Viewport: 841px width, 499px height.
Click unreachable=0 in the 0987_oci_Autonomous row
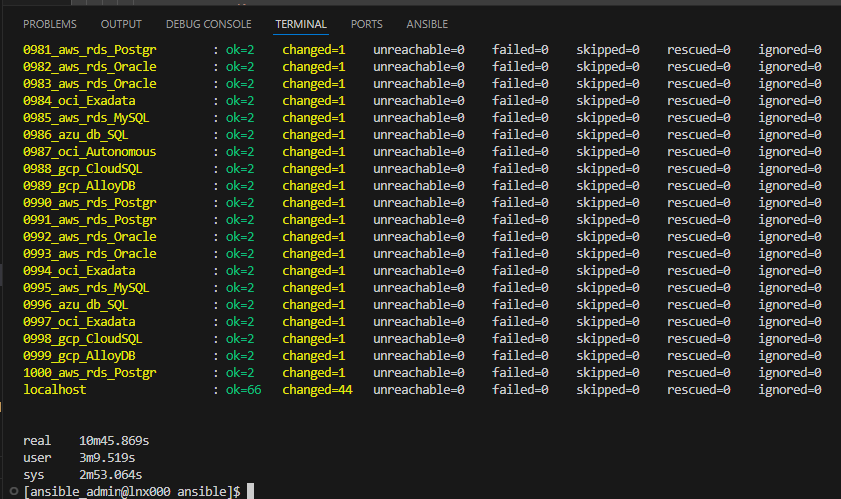click(419, 152)
